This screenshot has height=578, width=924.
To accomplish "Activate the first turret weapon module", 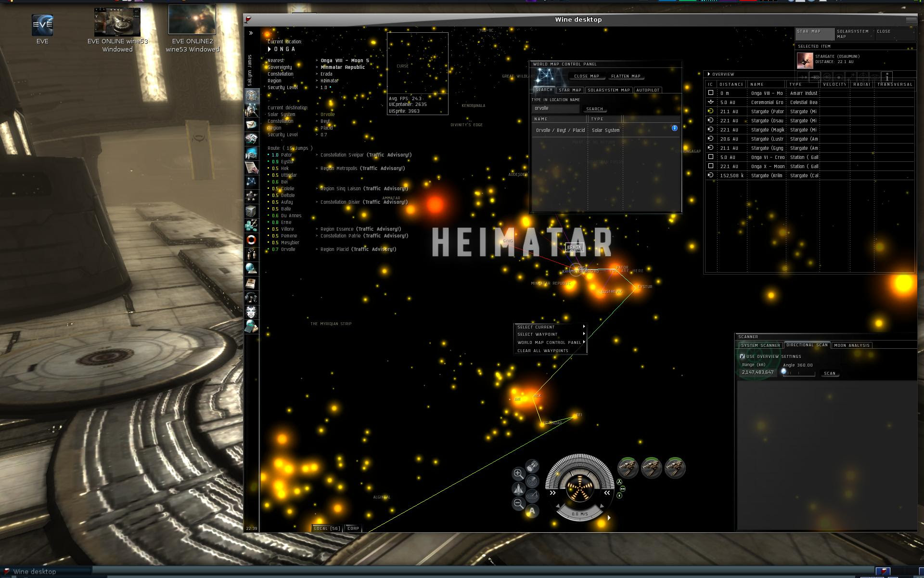I will click(628, 467).
